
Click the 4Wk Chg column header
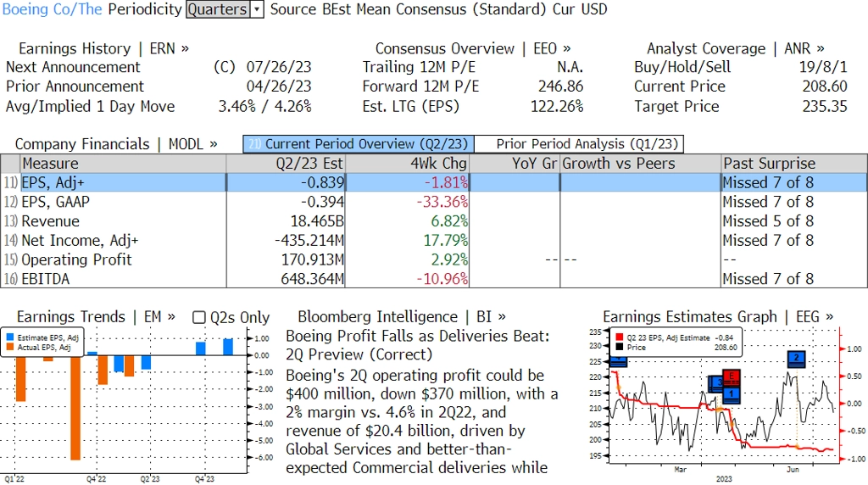[407, 164]
